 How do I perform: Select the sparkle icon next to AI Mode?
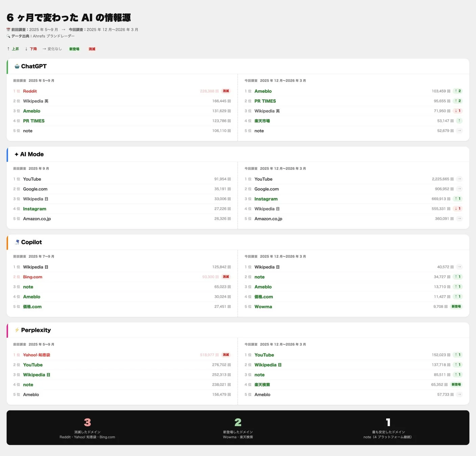(x=17, y=154)
